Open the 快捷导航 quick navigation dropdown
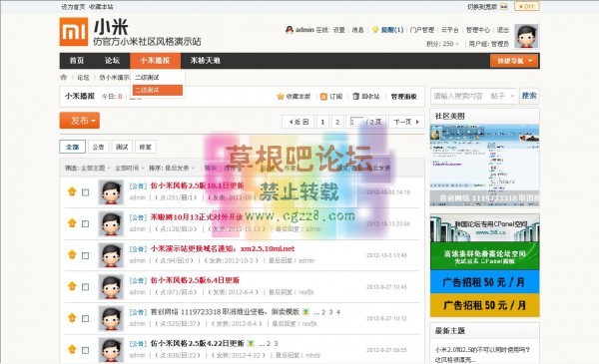The width and height of the screenshot is (599, 364). 514,61
